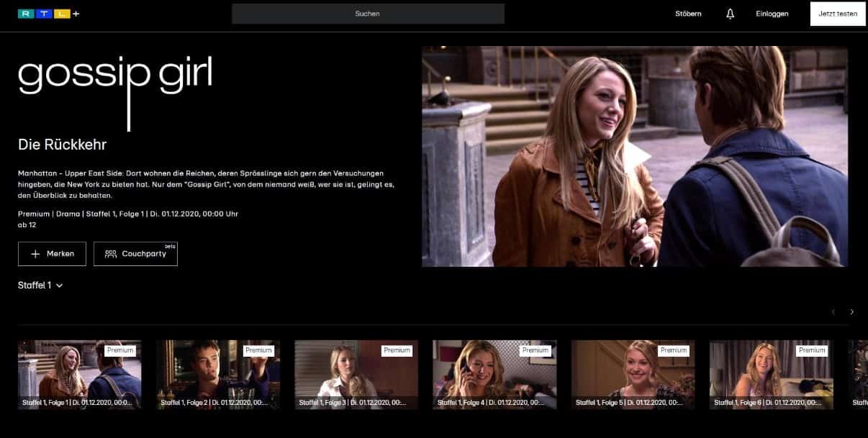The width and height of the screenshot is (868, 438).
Task: Start a Couchparty session
Action: click(x=135, y=254)
